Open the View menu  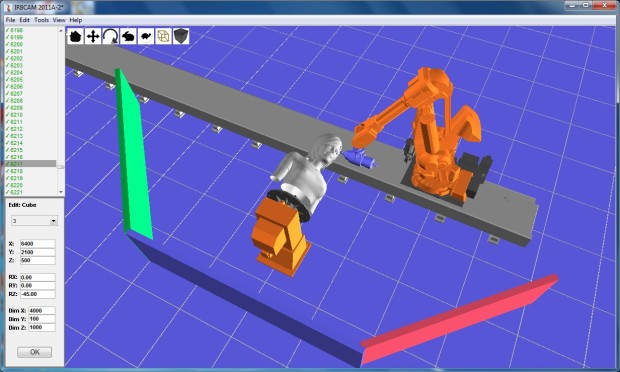coord(59,20)
